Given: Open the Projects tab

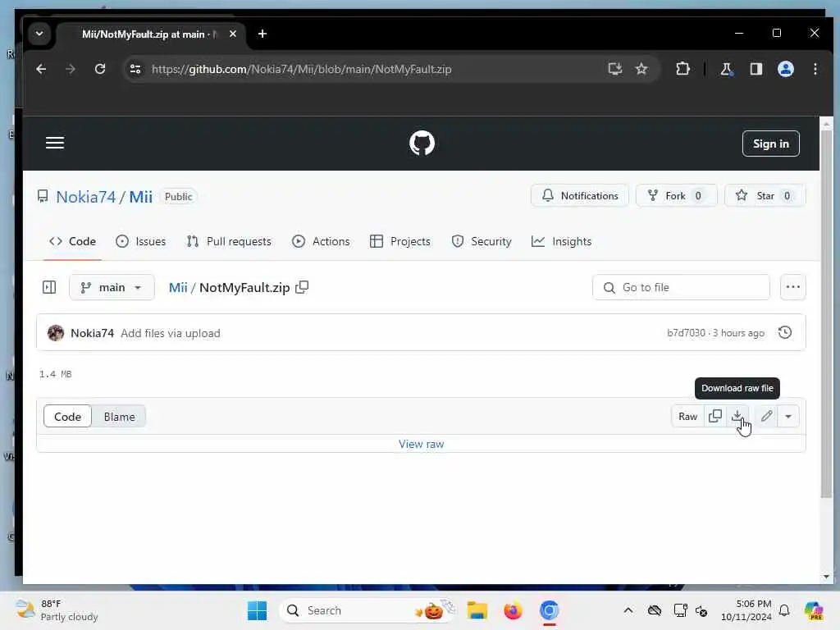Looking at the screenshot, I should pyautogui.click(x=400, y=242).
